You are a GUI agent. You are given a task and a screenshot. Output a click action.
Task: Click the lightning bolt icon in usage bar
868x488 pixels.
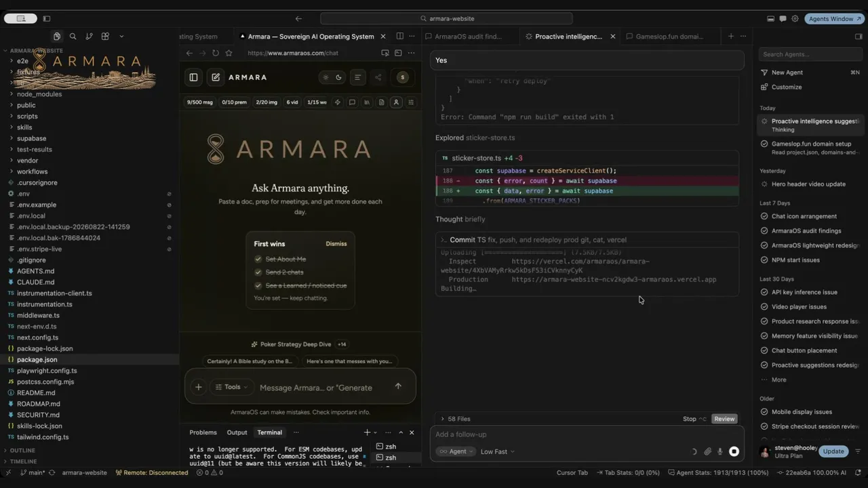coord(338,102)
